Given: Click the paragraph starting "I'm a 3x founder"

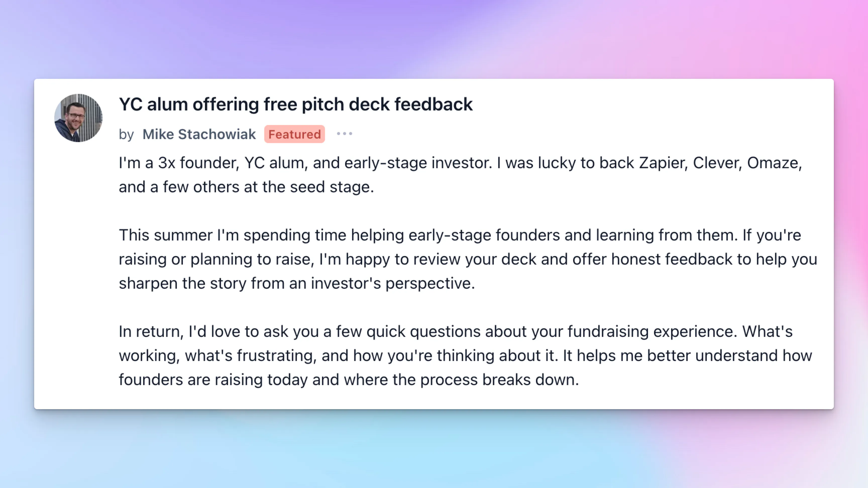Looking at the screenshot, I should click(x=460, y=174).
